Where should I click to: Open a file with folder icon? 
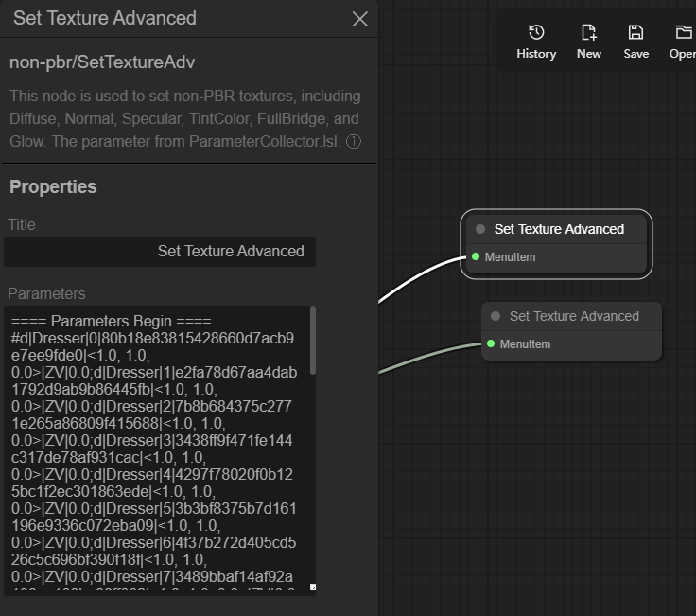(x=683, y=42)
